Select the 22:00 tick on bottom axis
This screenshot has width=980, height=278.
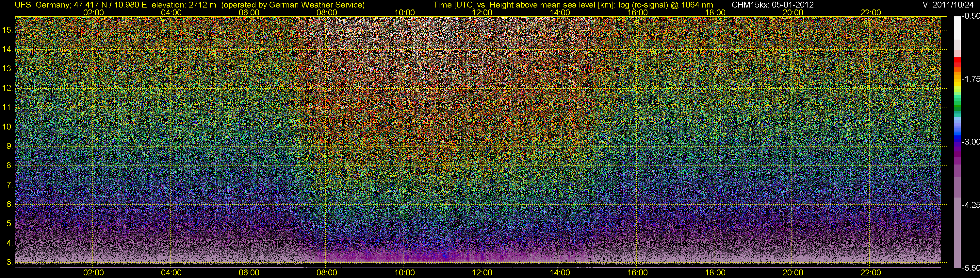[x=871, y=273]
